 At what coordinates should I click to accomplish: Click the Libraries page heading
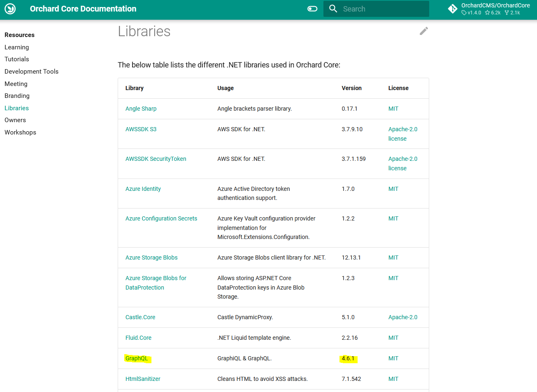pos(144,31)
